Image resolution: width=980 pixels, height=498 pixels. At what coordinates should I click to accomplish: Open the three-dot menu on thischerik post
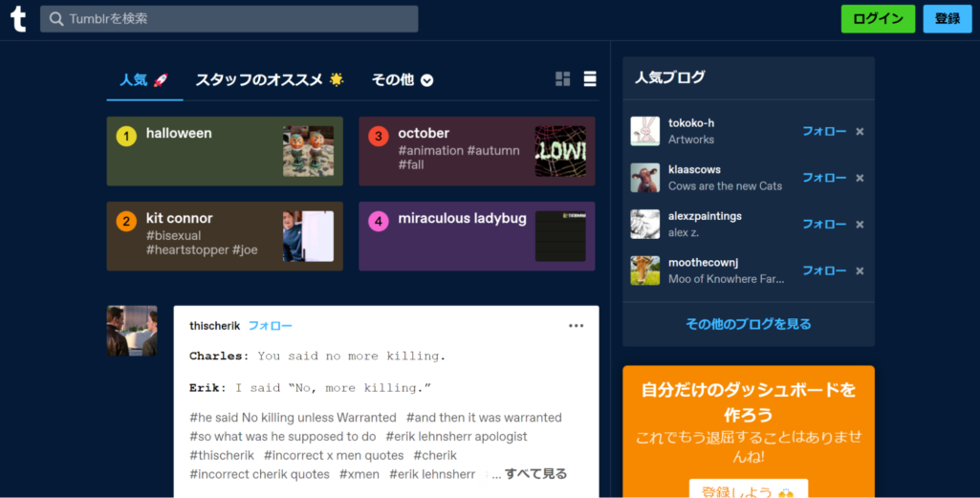click(576, 326)
